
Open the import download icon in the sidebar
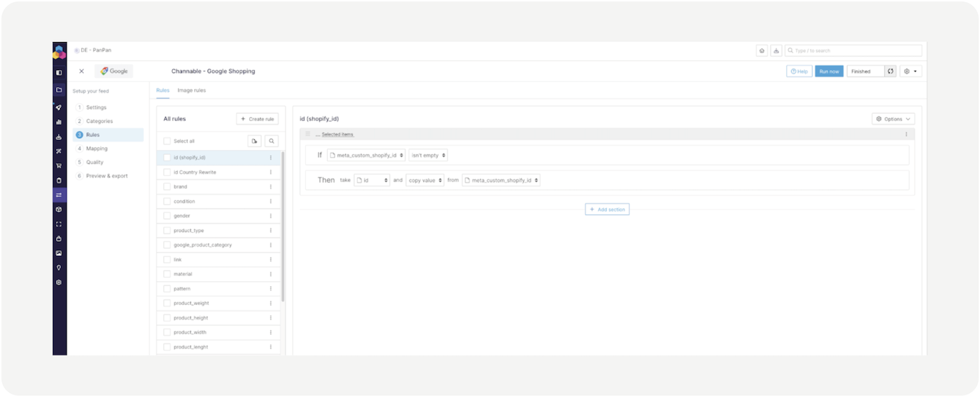[59, 137]
